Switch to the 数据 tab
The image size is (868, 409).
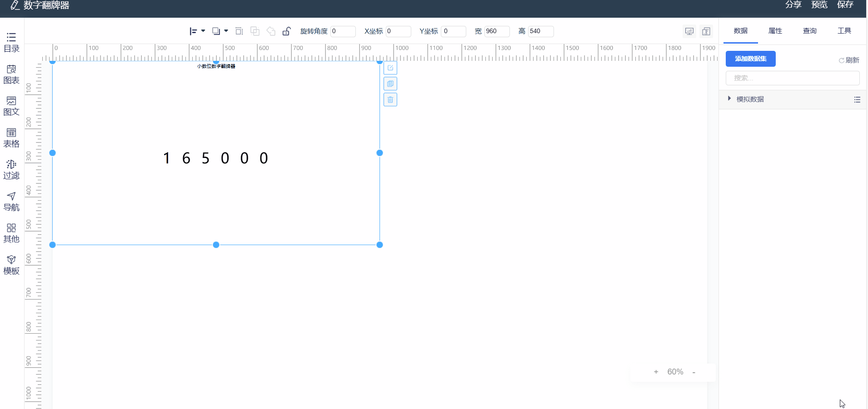click(741, 31)
